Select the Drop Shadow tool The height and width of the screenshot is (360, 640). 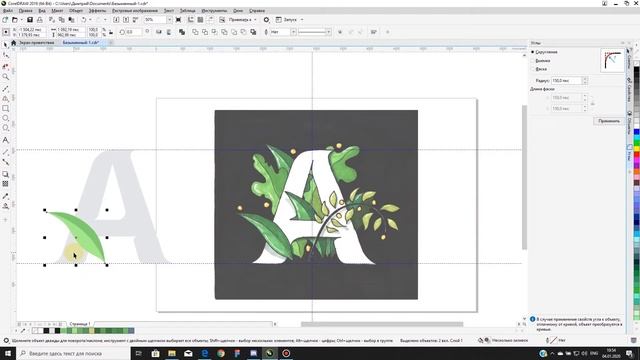point(5,174)
